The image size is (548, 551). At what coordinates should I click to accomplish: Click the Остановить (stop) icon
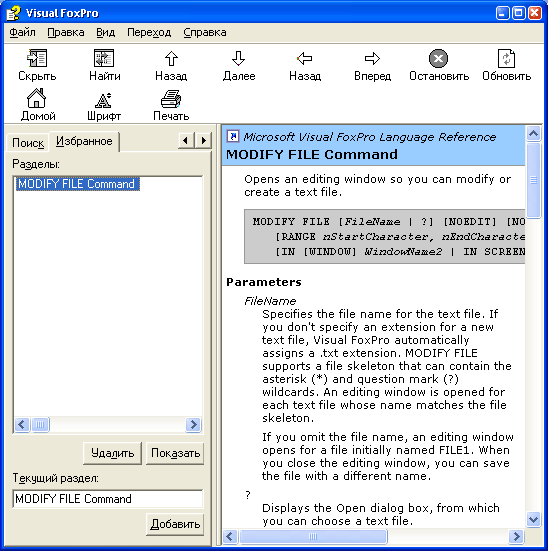click(438, 58)
